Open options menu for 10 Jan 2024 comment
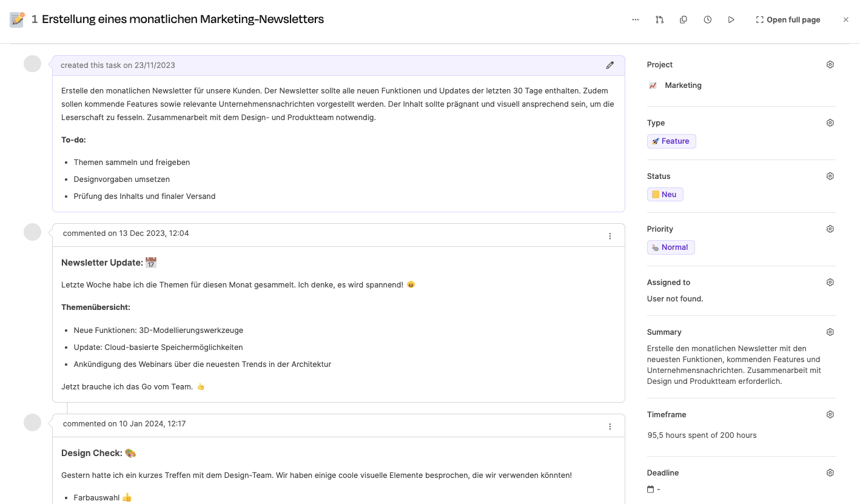 [610, 426]
